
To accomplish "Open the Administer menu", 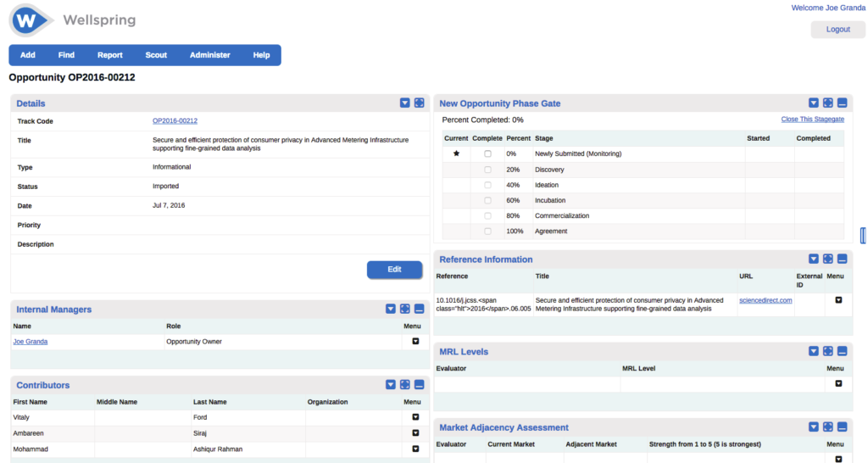I will click(x=209, y=55).
